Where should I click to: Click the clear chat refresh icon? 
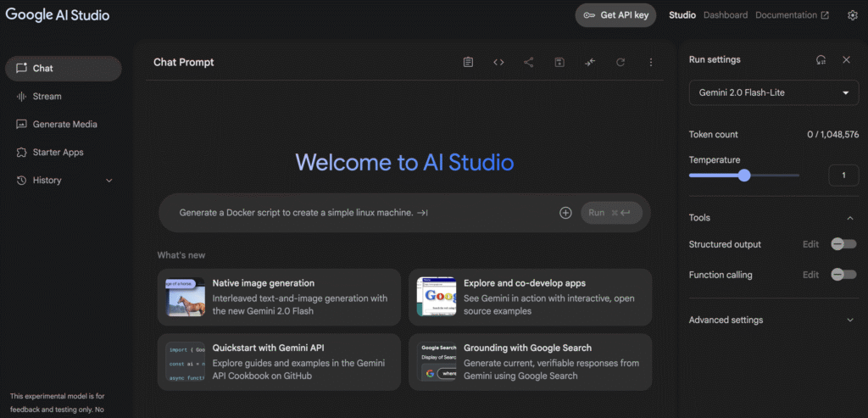click(620, 63)
